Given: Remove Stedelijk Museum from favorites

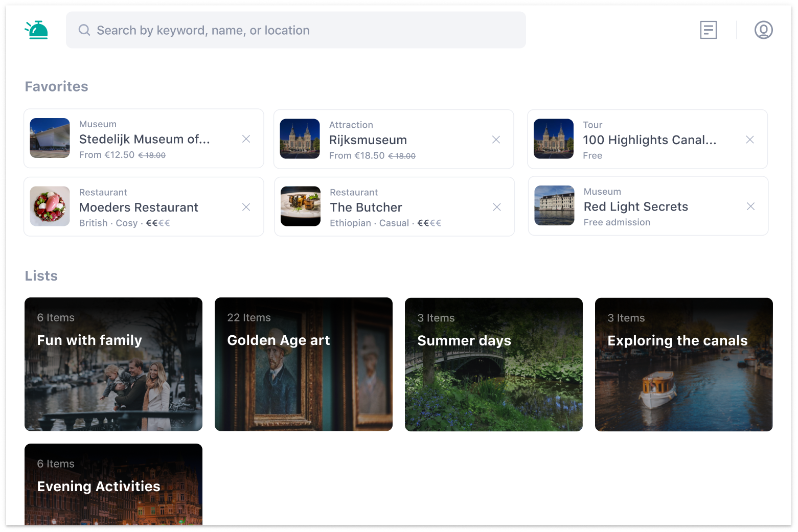Looking at the screenshot, I should click(246, 139).
